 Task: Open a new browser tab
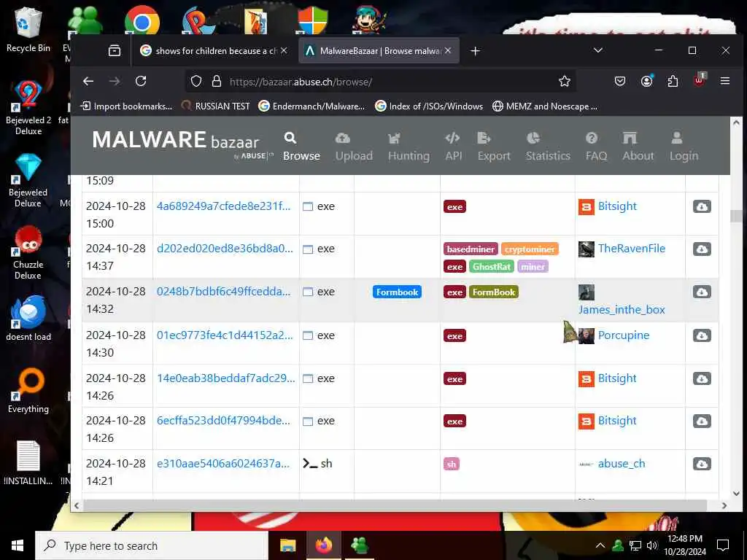475,50
